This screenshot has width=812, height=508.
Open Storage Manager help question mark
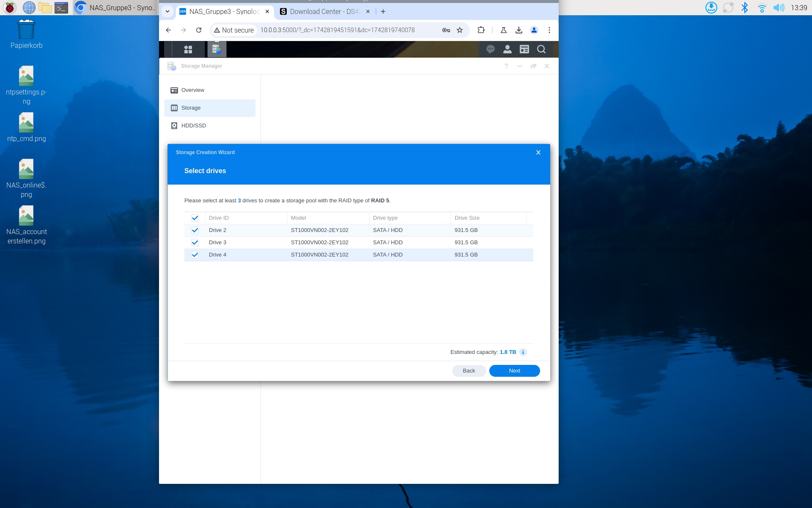[x=506, y=66]
